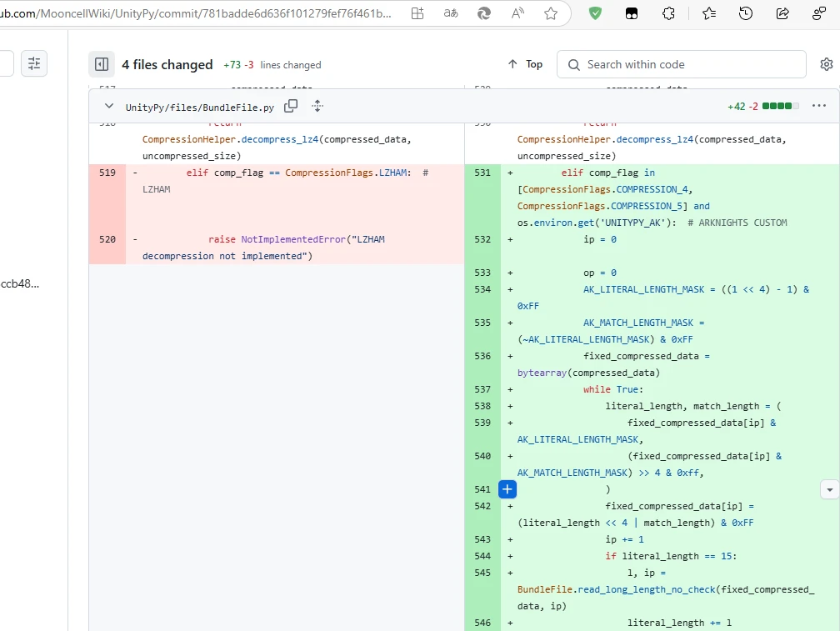Viewport: 840px width, 631px height.
Task: Jump to Top of the diff
Action: (x=525, y=64)
